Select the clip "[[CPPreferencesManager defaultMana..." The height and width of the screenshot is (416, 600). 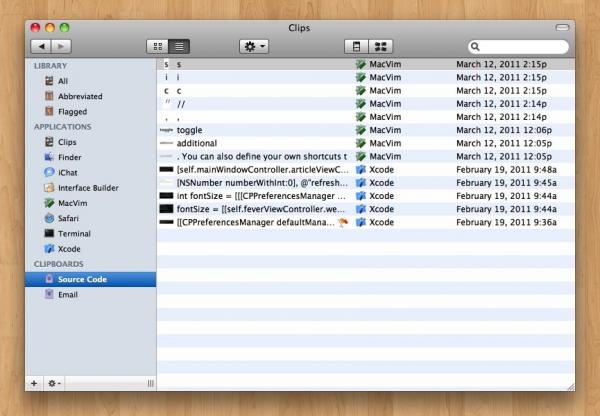366,222
